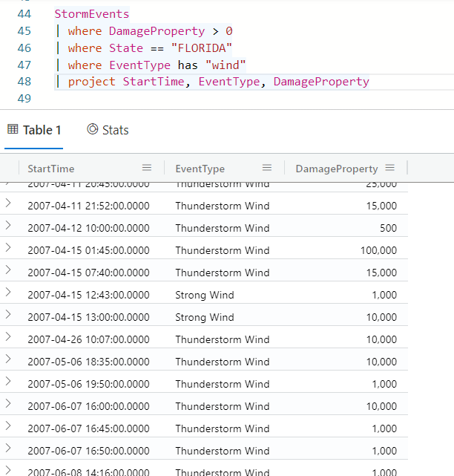Open the DamageProperty column menu icon

pos(389,168)
